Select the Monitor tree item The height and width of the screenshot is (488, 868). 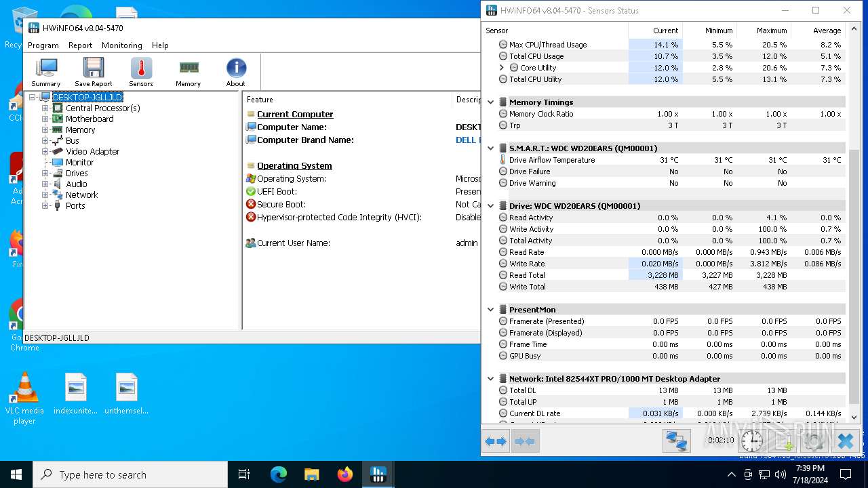click(79, 162)
